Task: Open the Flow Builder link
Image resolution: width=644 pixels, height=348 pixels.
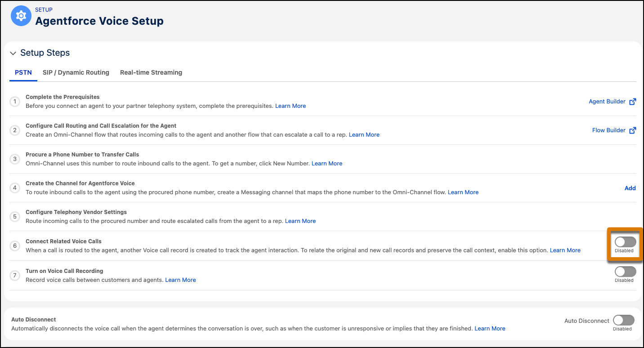Action: [609, 130]
